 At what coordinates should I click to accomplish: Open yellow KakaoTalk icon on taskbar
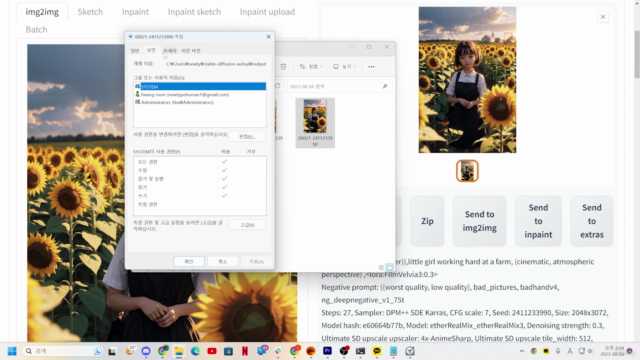(x=377, y=351)
